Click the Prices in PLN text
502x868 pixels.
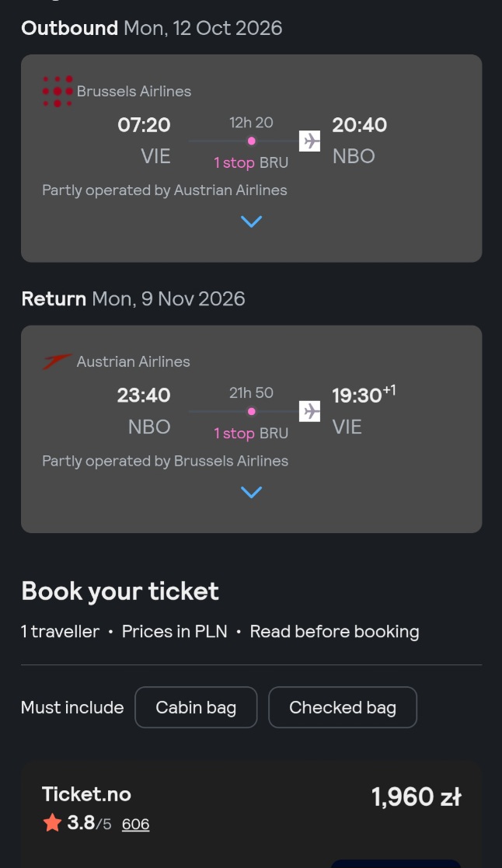tap(174, 632)
